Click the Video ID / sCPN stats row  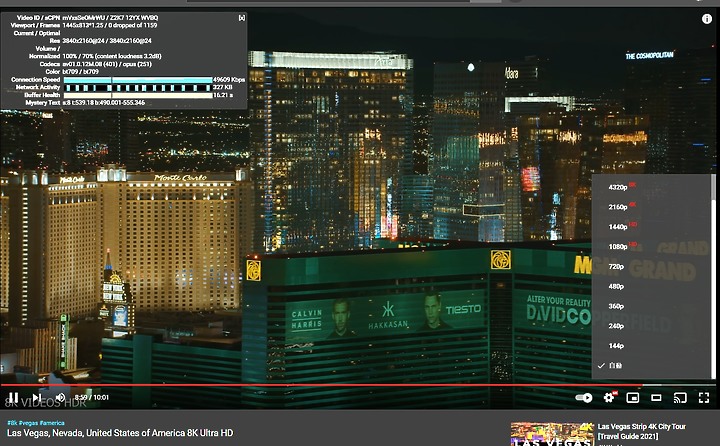(87, 17)
